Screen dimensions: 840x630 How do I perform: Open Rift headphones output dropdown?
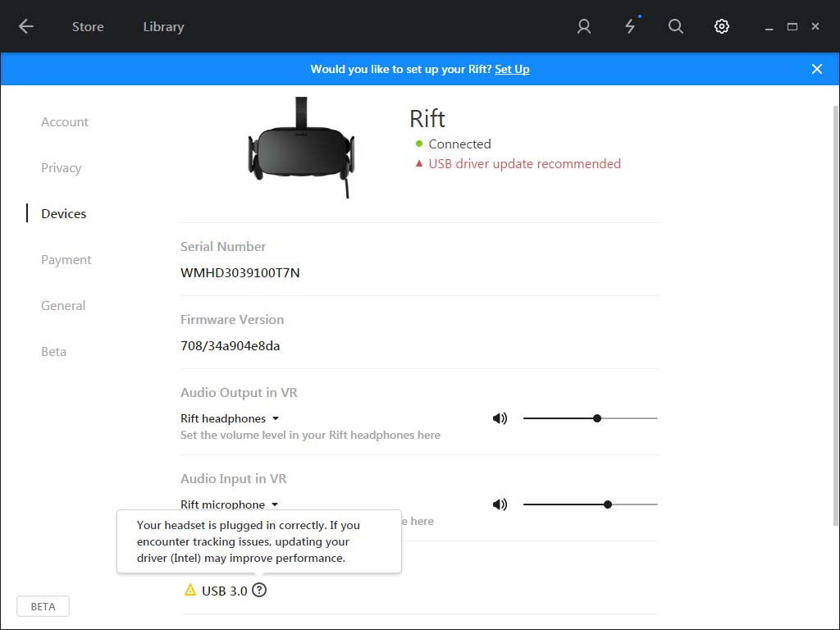tap(230, 418)
